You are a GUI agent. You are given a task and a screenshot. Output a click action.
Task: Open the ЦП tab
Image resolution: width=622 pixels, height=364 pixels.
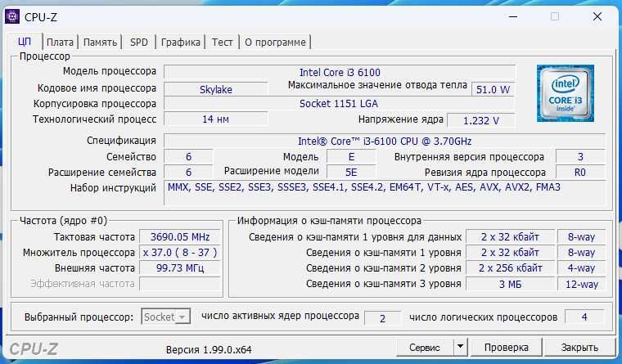point(25,42)
